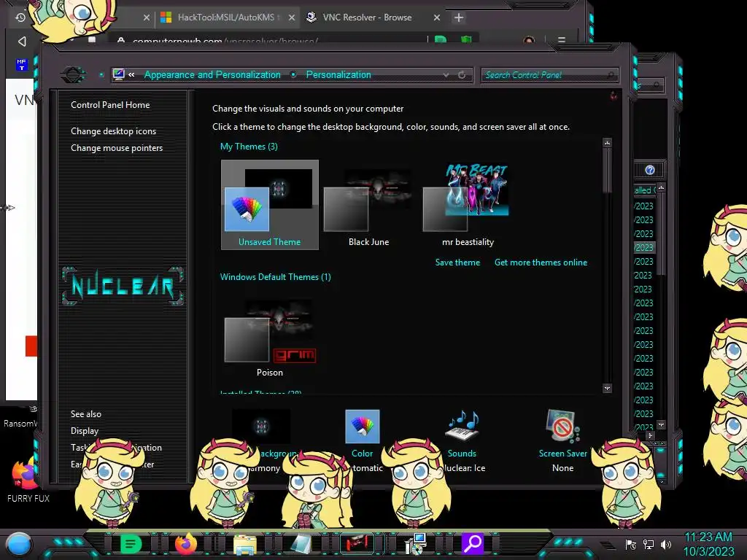Image resolution: width=747 pixels, height=560 pixels.
Task: Click the browser back arrow button
Action: point(22,42)
